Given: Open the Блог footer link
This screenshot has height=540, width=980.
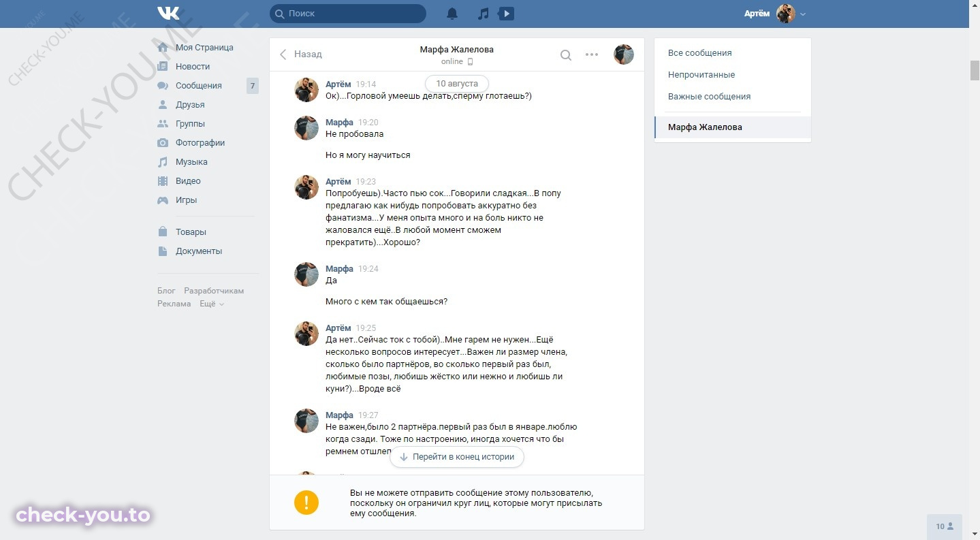Looking at the screenshot, I should coord(166,291).
